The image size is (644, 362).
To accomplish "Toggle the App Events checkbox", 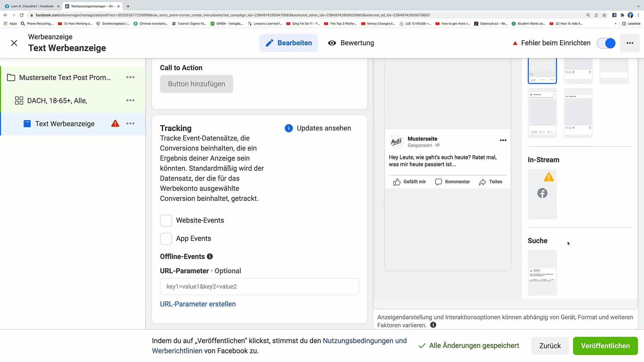I will coord(166,238).
